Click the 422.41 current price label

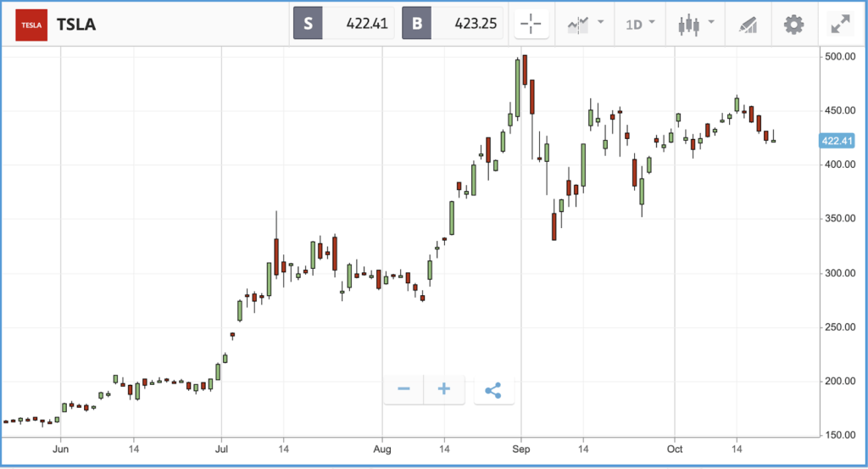tap(837, 141)
